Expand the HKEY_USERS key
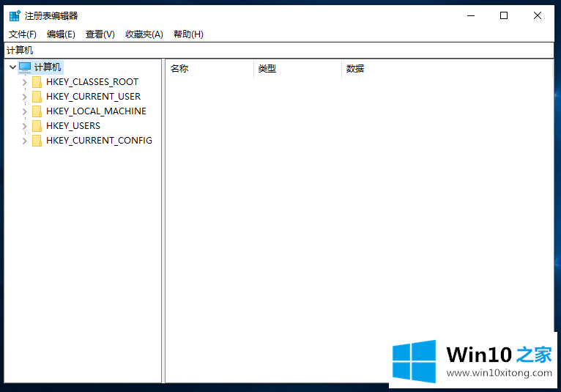This screenshot has width=561, height=392. coord(25,126)
